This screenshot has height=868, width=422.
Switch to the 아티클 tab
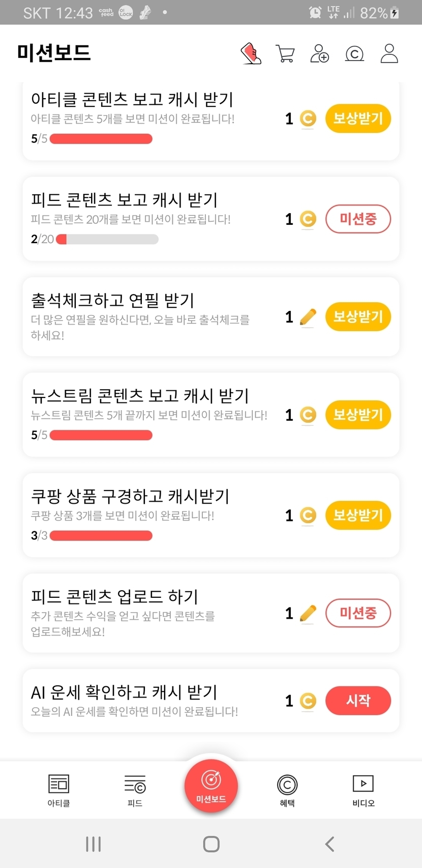pos(58,790)
